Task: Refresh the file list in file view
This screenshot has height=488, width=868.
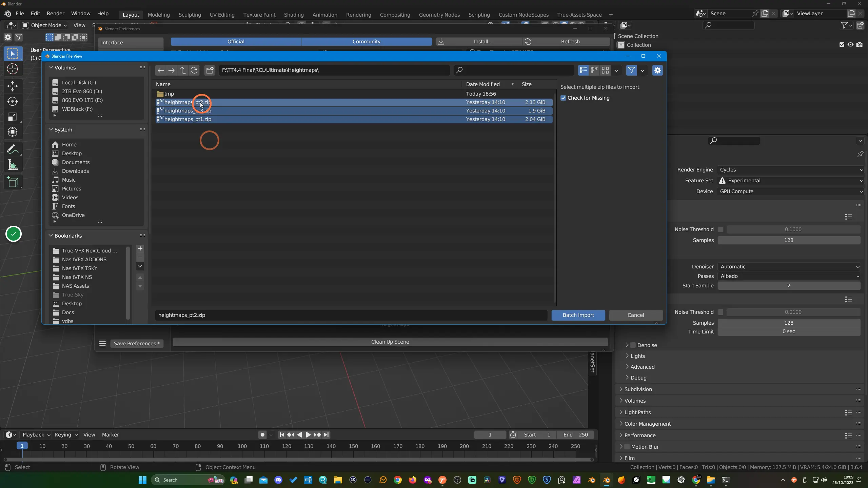Action: click(x=194, y=70)
